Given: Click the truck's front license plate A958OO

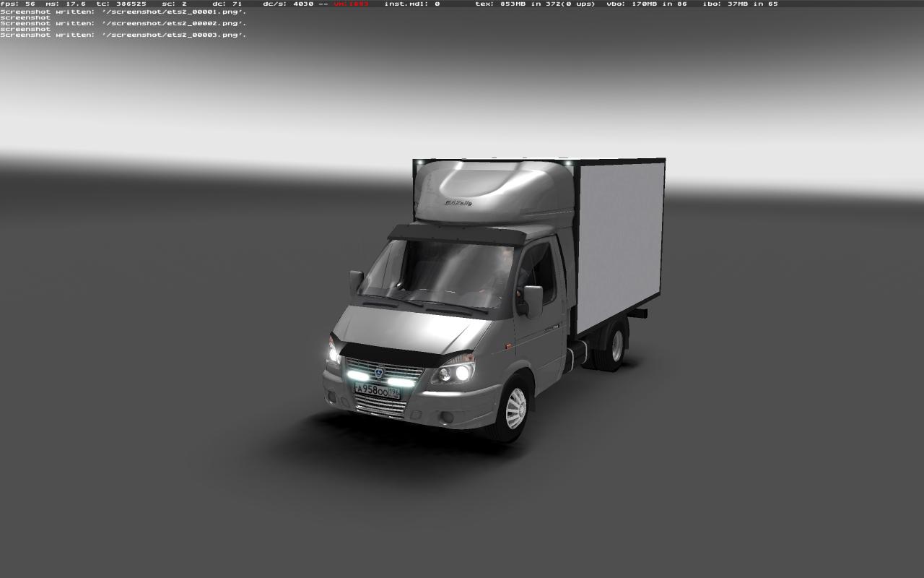Looking at the screenshot, I should point(377,391).
